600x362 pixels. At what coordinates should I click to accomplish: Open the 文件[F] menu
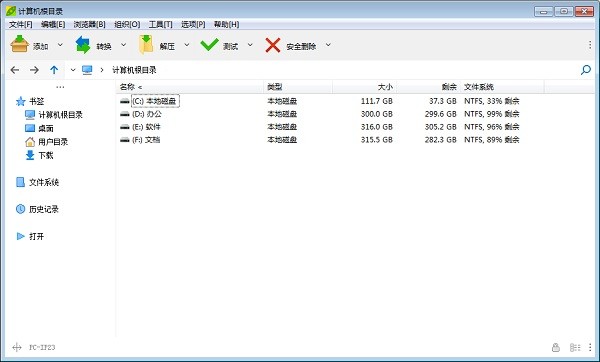21,24
